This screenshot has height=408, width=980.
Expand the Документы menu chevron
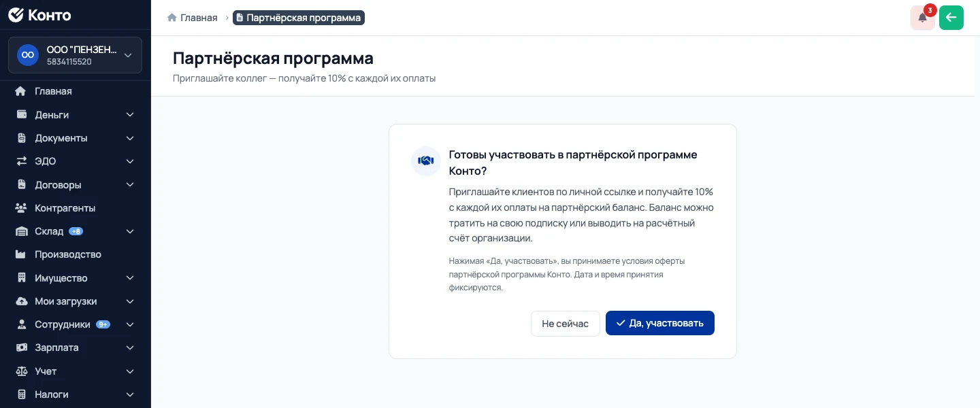click(x=130, y=138)
